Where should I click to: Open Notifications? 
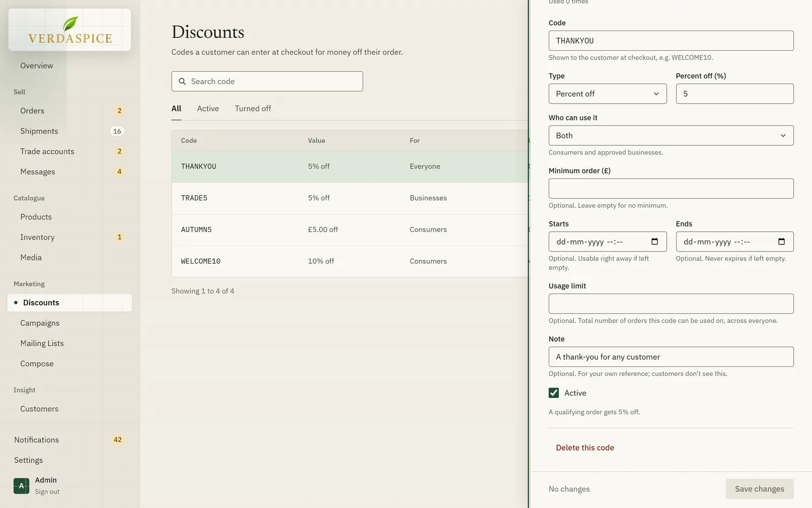pyautogui.click(x=70, y=440)
